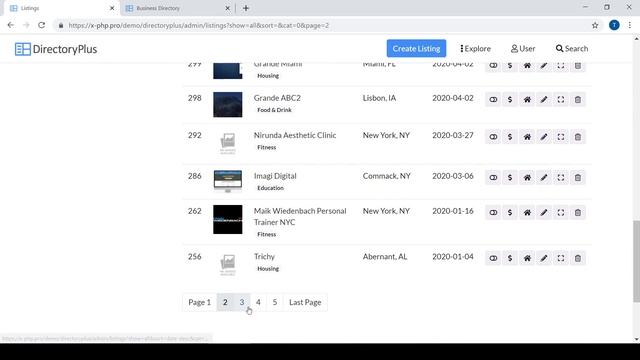This screenshot has height=360, width=640.
Task: Switch to the Listings browser tab
Action: click(x=61, y=8)
